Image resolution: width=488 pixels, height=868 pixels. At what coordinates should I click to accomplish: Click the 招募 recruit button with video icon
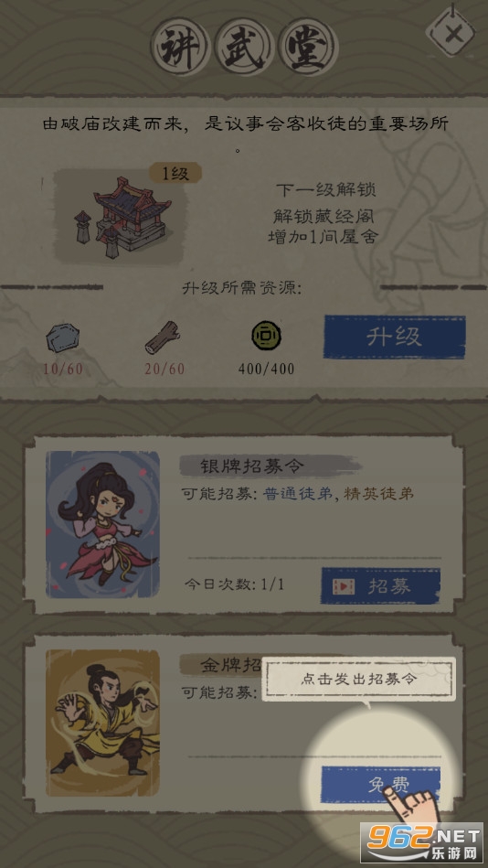coord(381,586)
